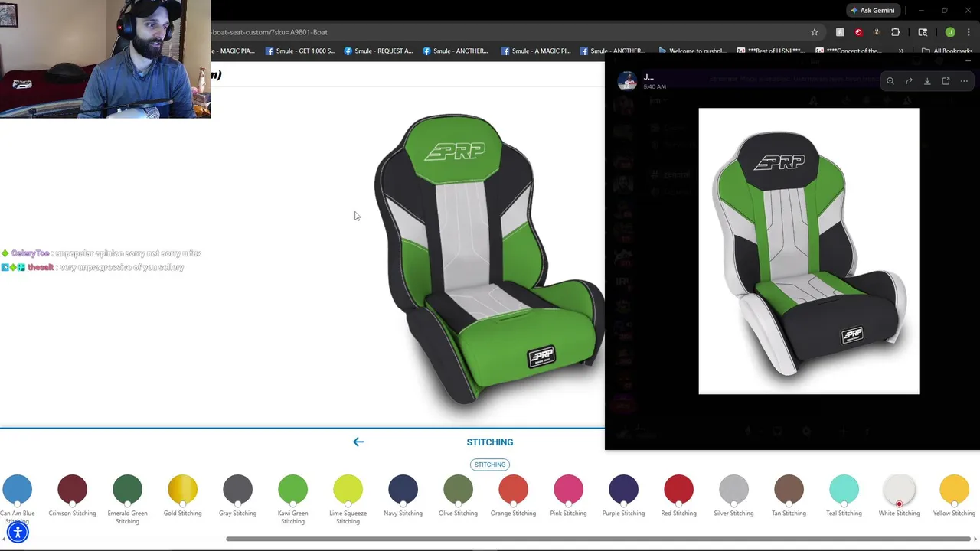The height and width of the screenshot is (551, 980).
Task: Choose Yellow Stitching swatch
Action: coord(954,490)
